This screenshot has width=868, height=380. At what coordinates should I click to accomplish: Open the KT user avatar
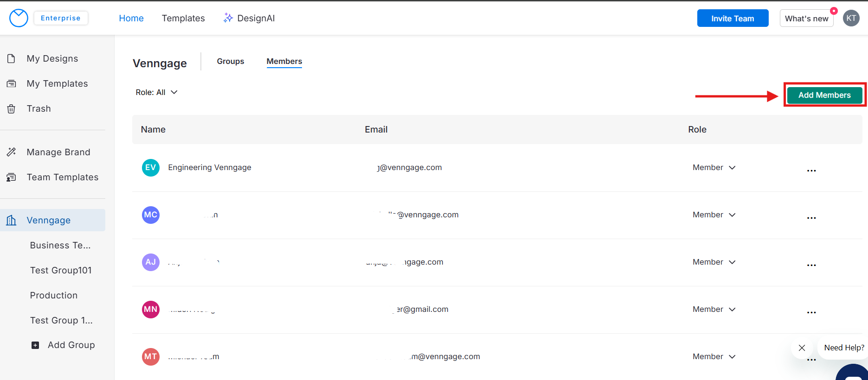pos(851,18)
